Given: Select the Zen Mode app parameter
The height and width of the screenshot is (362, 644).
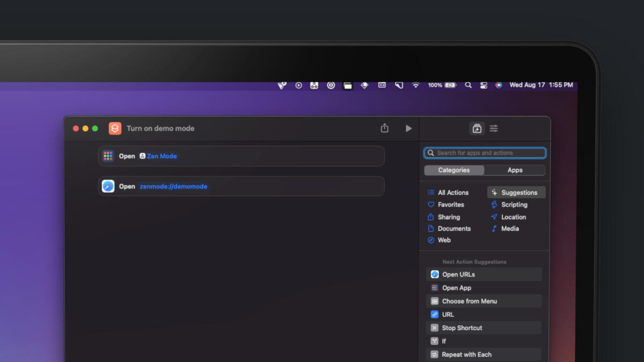Looking at the screenshot, I should 158,156.
